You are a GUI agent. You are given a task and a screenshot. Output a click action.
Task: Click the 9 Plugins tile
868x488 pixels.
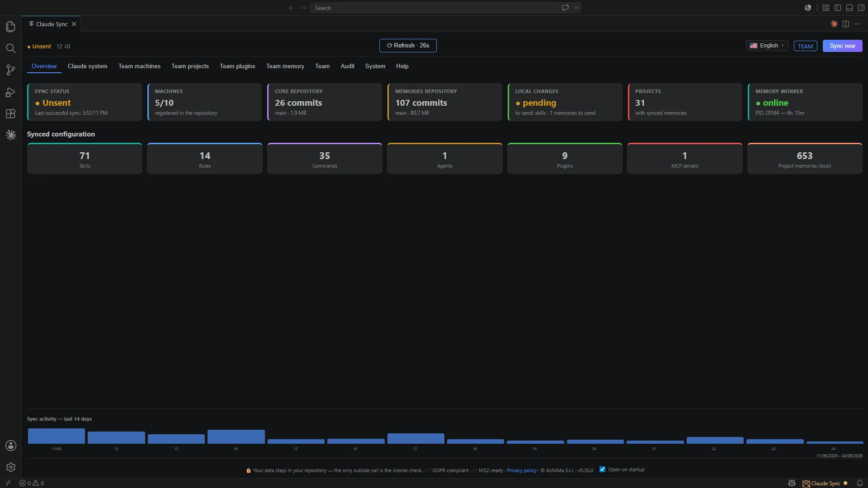pos(565,159)
